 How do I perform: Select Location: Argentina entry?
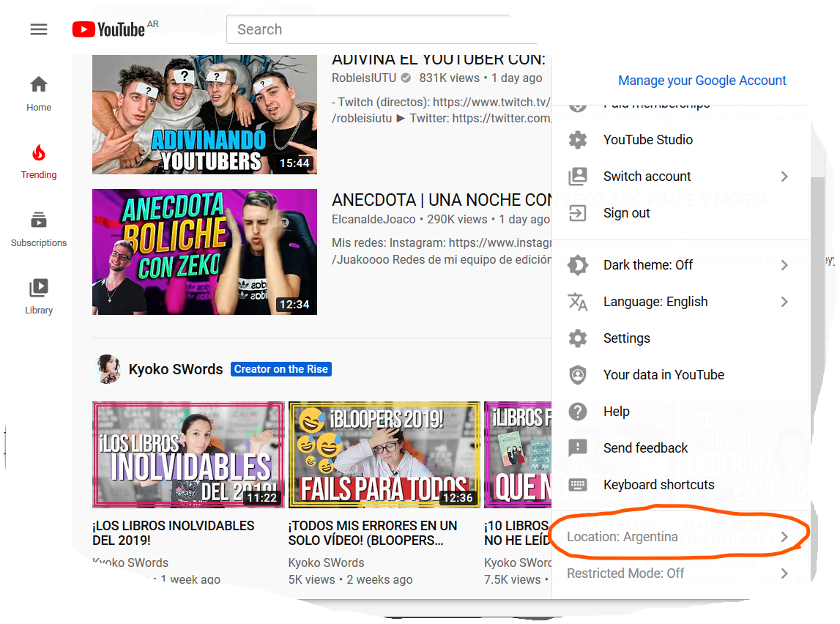click(680, 537)
